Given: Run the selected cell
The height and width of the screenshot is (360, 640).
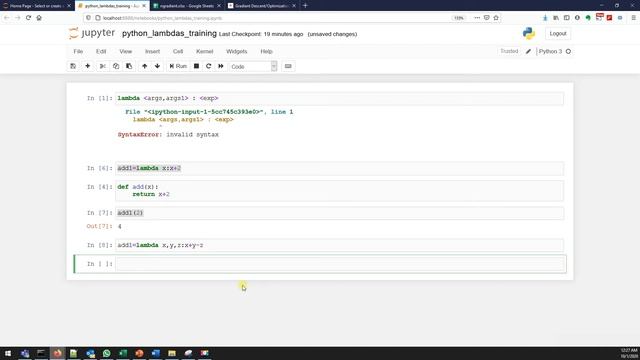Looking at the screenshot, I should pos(178,66).
